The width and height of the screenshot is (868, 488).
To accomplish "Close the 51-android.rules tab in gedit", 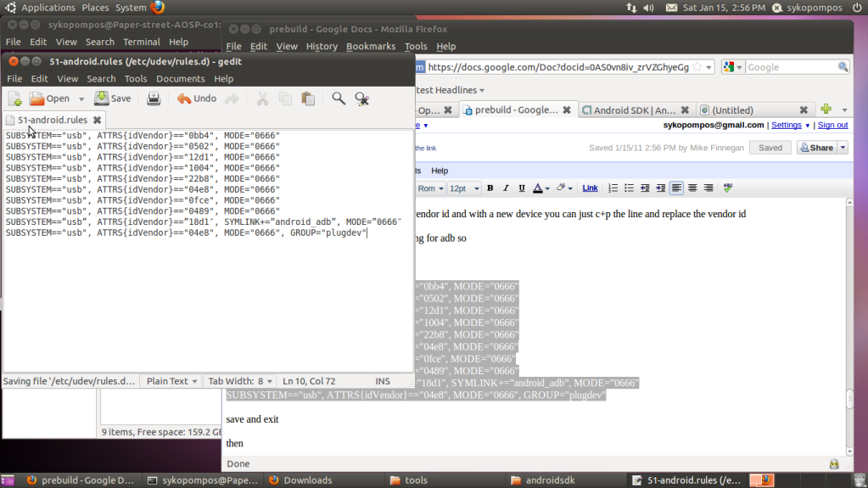I will point(97,120).
